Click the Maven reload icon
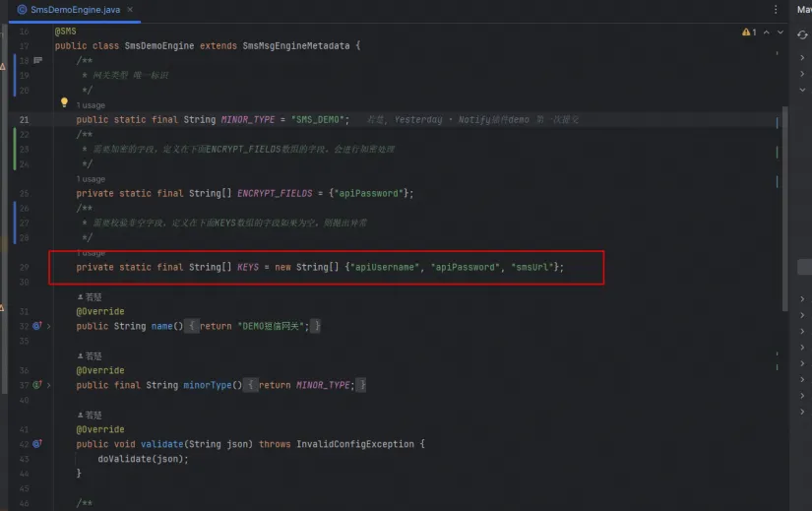Viewport: 812px width, 511px height. pyautogui.click(x=802, y=34)
